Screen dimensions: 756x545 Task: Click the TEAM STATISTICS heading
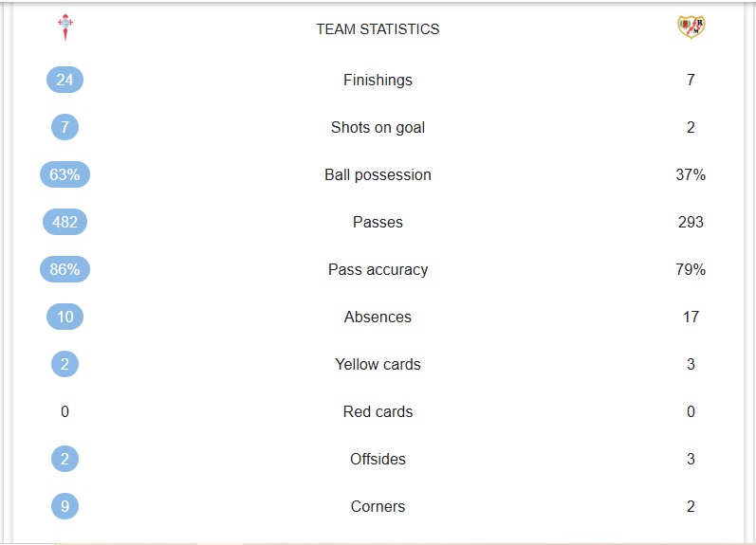(x=378, y=29)
